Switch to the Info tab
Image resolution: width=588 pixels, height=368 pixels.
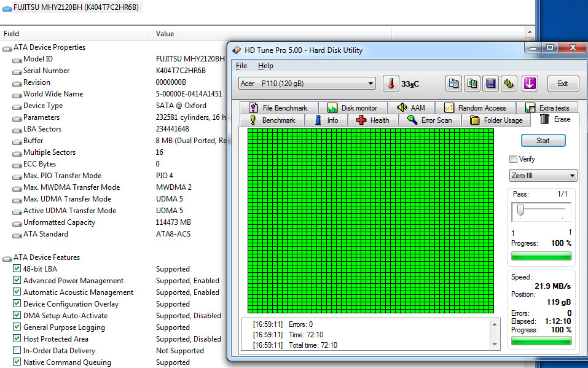click(x=326, y=120)
